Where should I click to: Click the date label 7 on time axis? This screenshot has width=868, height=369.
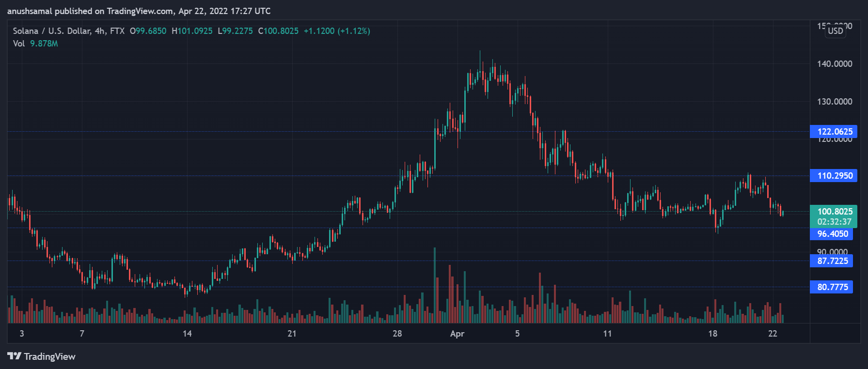[x=82, y=334]
